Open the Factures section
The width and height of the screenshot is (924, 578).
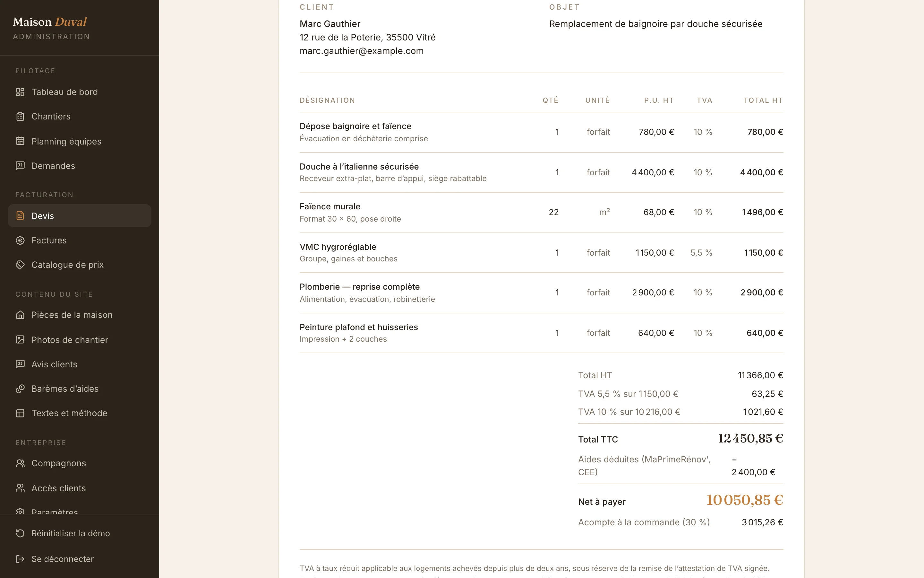(x=80, y=241)
